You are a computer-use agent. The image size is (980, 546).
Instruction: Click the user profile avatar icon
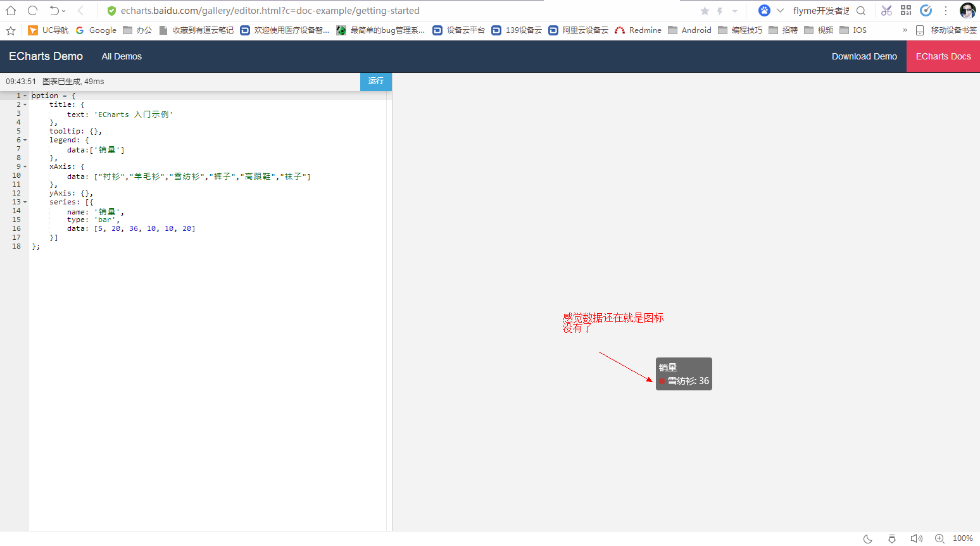pos(968,10)
